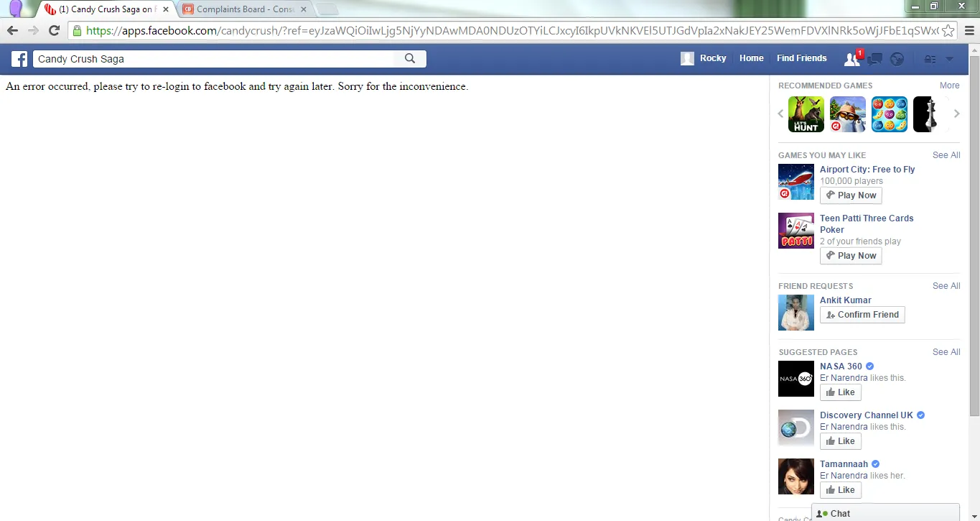Go to Home in top bar
Image resolution: width=980 pixels, height=521 pixels.
(752, 58)
